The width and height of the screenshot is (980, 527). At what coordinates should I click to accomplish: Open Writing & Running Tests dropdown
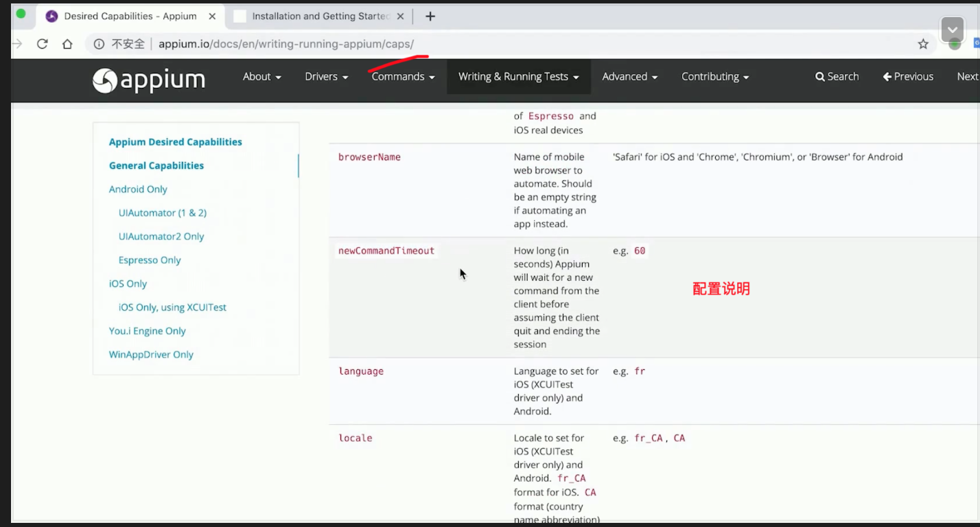coord(519,77)
